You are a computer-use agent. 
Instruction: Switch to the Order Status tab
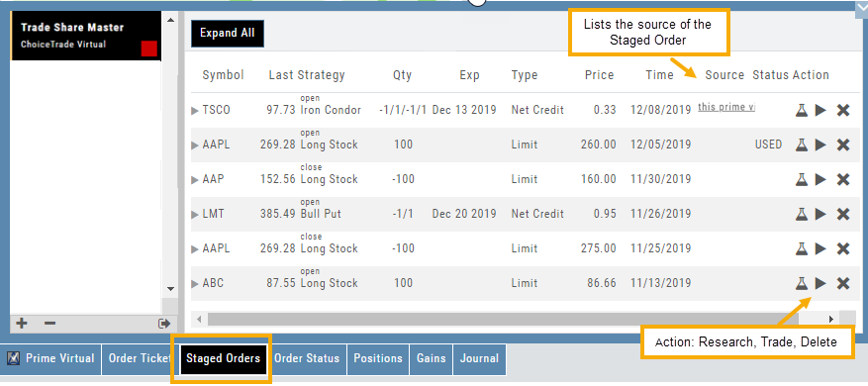point(307,359)
